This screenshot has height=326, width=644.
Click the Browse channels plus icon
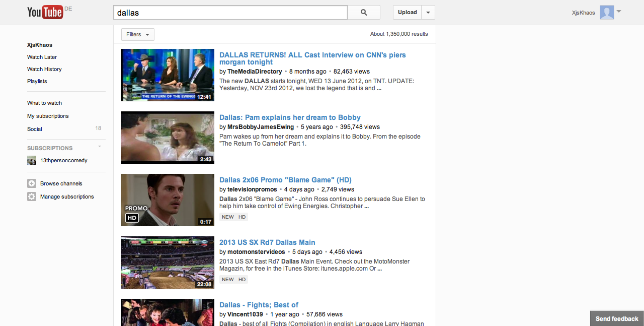32,183
